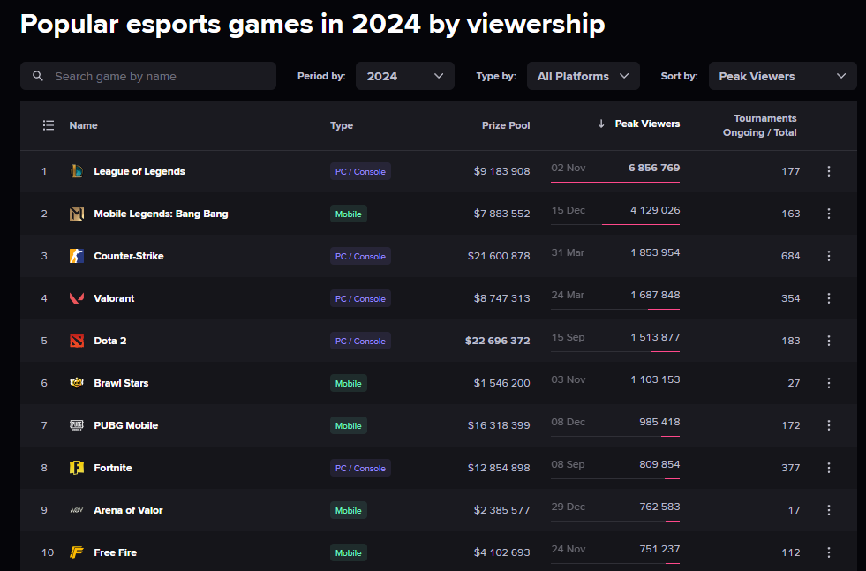Click the PUBG Mobile game icon

77,425
